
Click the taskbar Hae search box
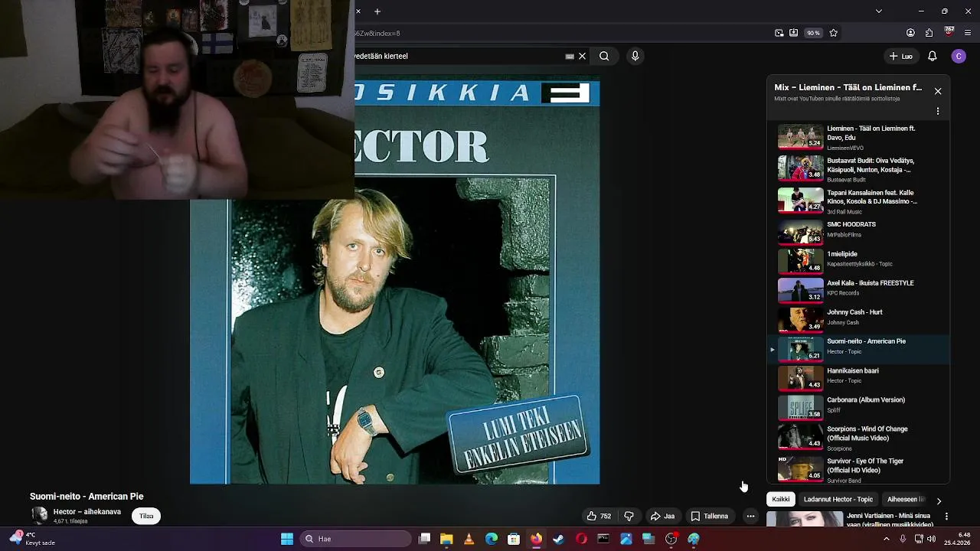(x=356, y=539)
